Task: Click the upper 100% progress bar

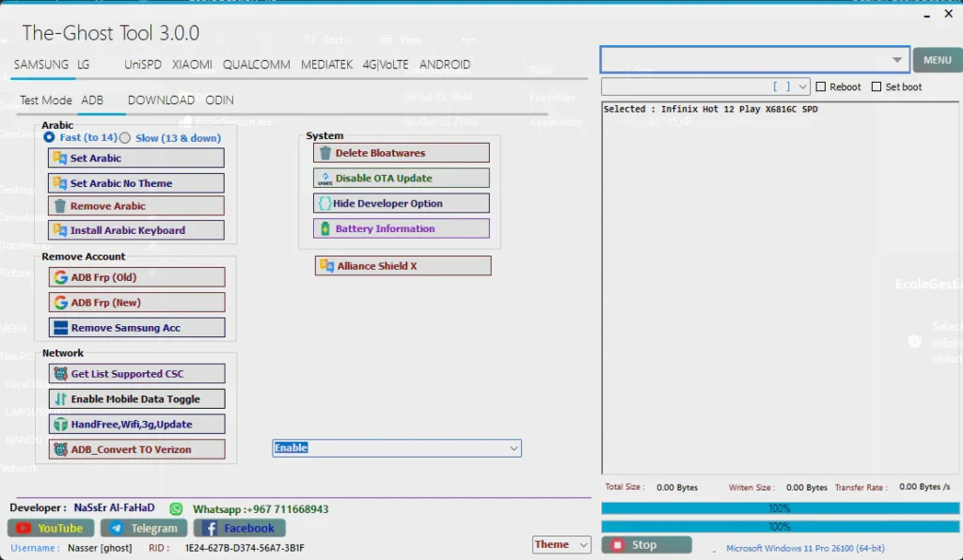Action: tap(779, 508)
